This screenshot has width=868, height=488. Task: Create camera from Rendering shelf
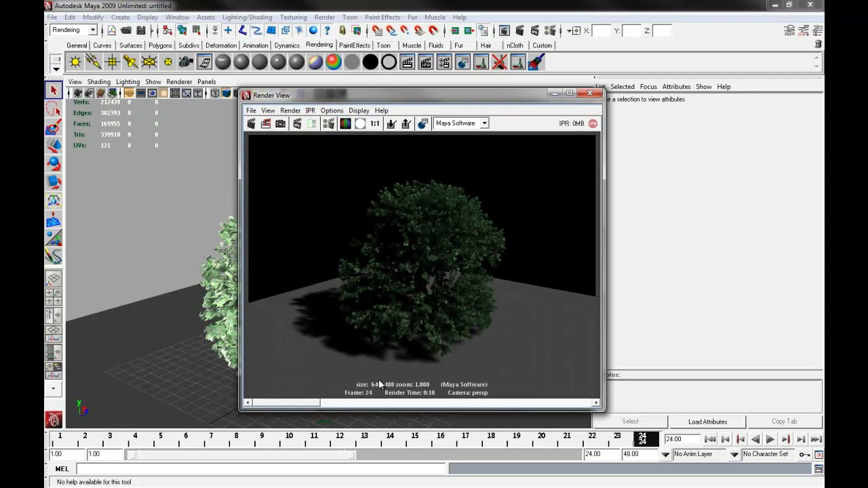pyautogui.click(x=186, y=62)
